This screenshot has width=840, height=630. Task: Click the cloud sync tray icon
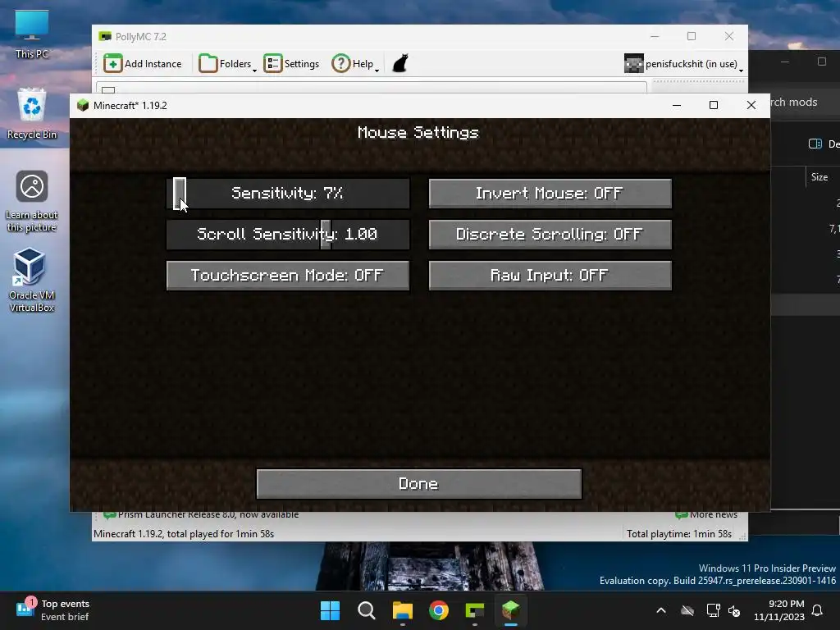click(x=687, y=610)
